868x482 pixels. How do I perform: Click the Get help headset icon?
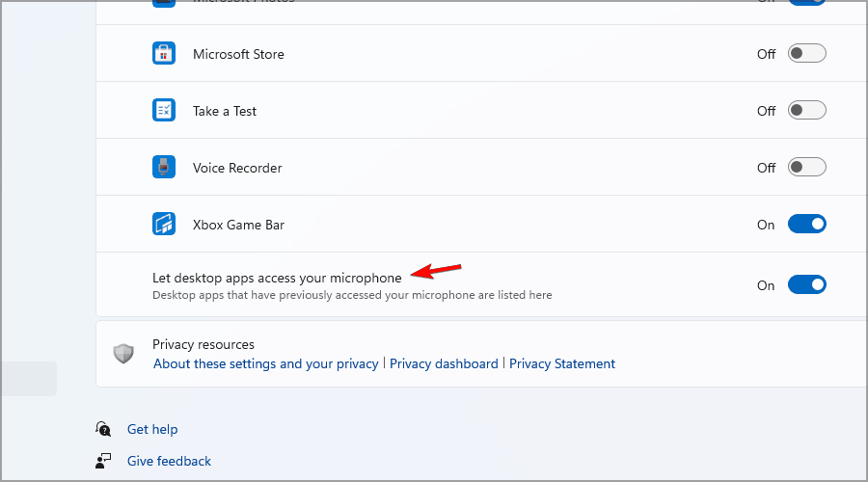pyautogui.click(x=103, y=429)
